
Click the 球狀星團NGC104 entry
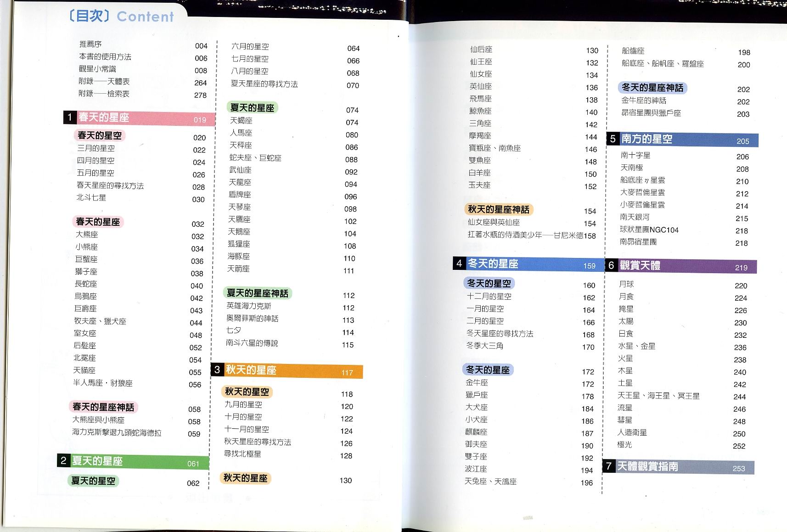click(649, 230)
